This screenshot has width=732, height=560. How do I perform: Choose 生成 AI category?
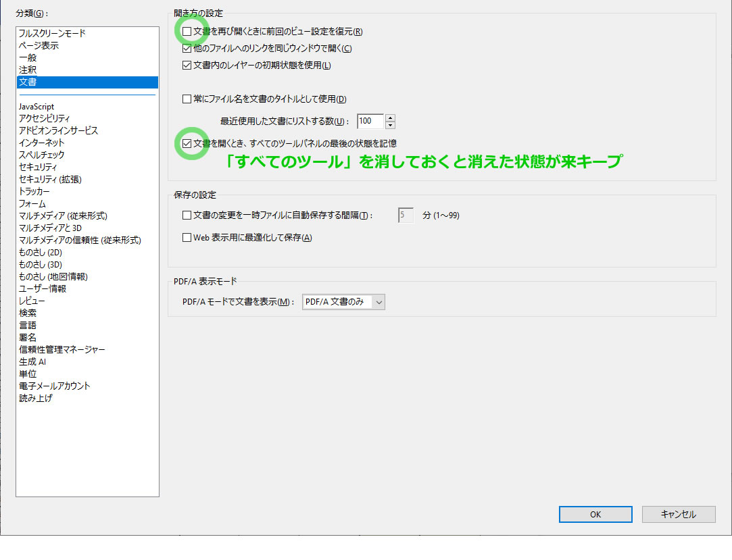coord(32,362)
